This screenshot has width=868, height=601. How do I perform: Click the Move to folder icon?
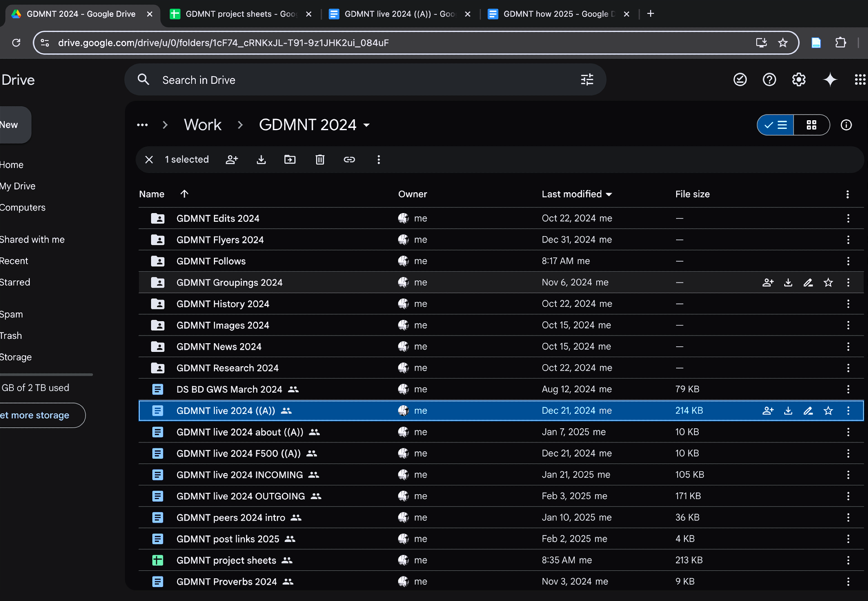tap(290, 160)
